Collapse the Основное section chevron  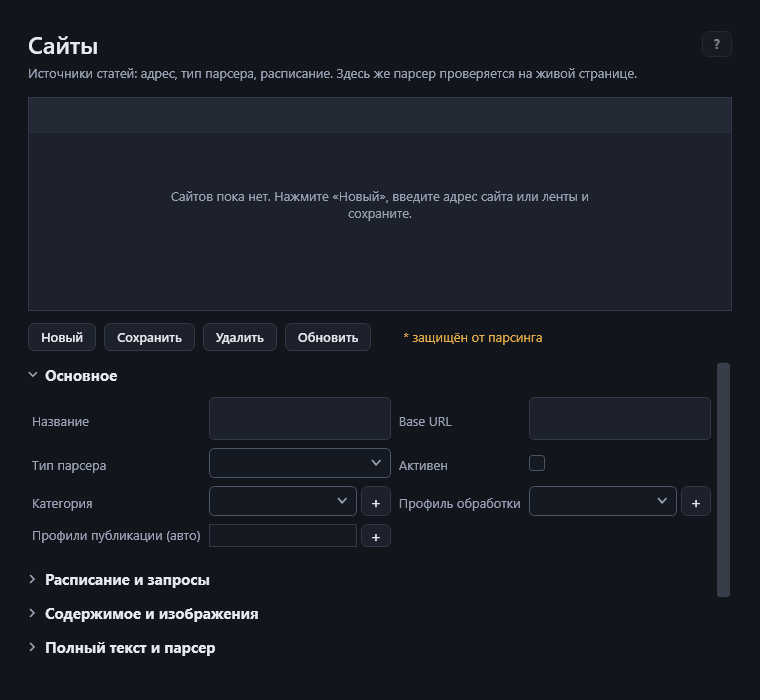click(x=33, y=375)
